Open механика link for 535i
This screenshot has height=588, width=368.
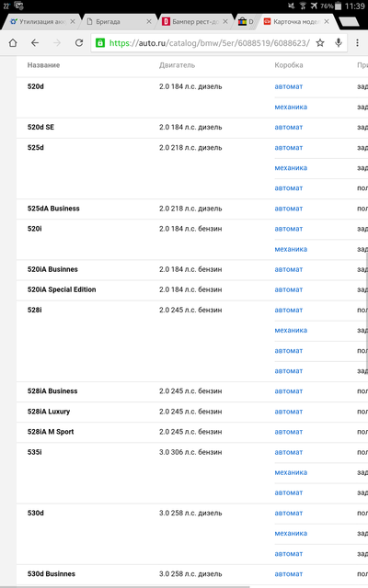click(x=291, y=472)
